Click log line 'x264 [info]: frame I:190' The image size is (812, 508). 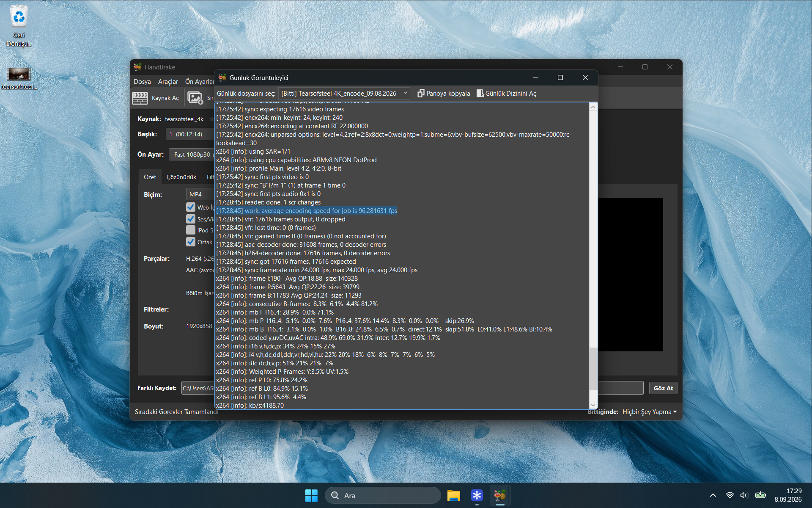click(x=287, y=278)
